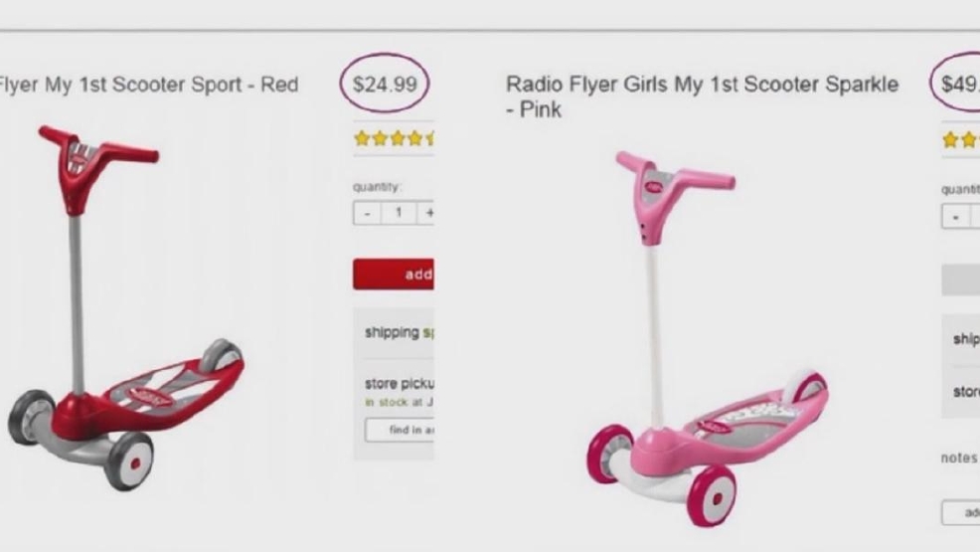This screenshot has height=552, width=980.
Task: Click the notes label on pink scooter
Action: click(959, 459)
